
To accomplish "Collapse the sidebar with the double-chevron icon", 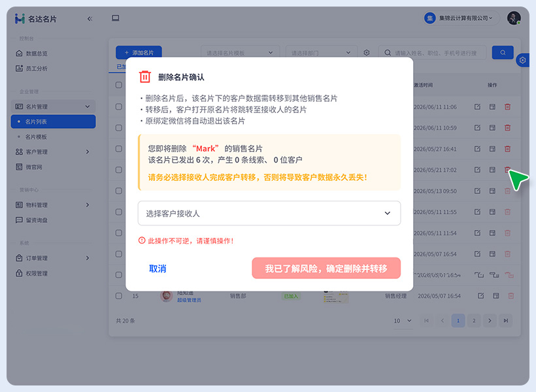I will point(90,19).
